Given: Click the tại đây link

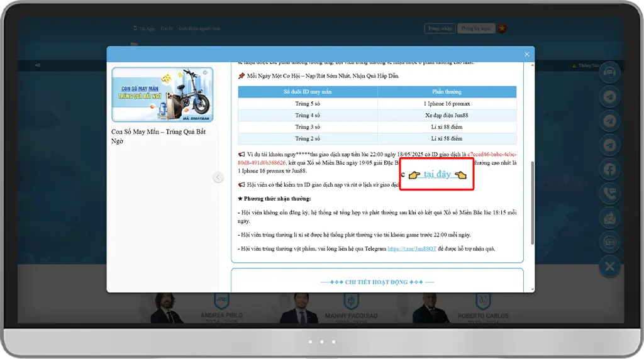Looking at the screenshot, I should 438,174.
